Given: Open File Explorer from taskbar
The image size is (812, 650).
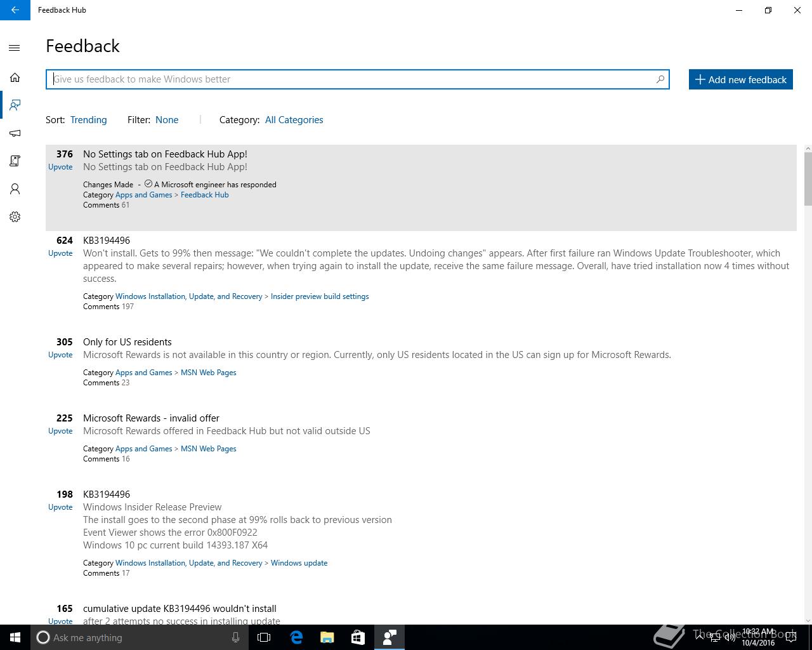Looking at the screenshot, I should click(327, 637).
